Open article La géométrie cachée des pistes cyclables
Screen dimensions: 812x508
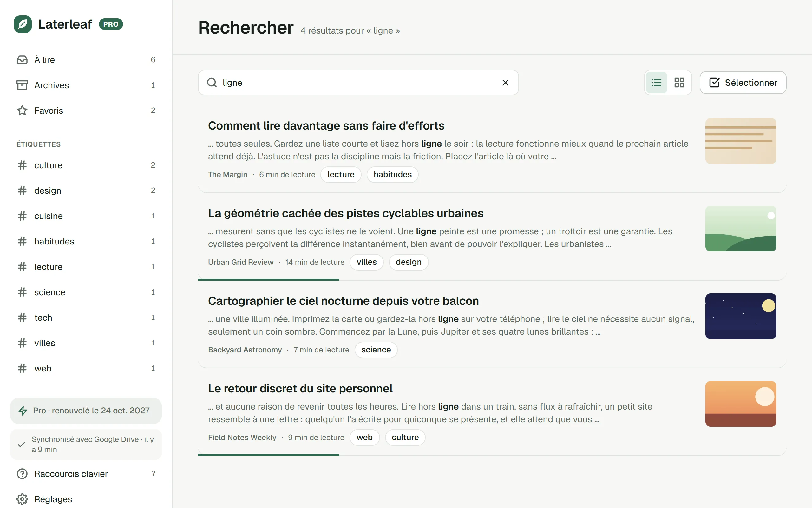(346, 213)
